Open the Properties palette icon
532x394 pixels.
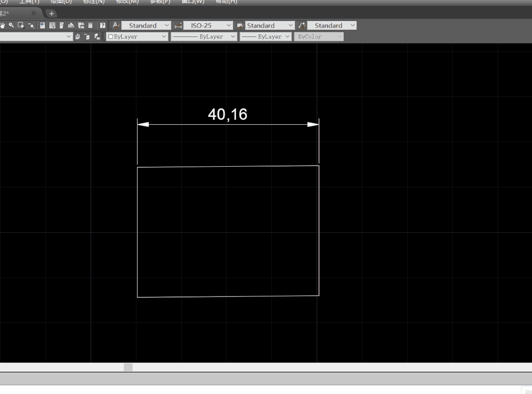(x=42, y=26)
